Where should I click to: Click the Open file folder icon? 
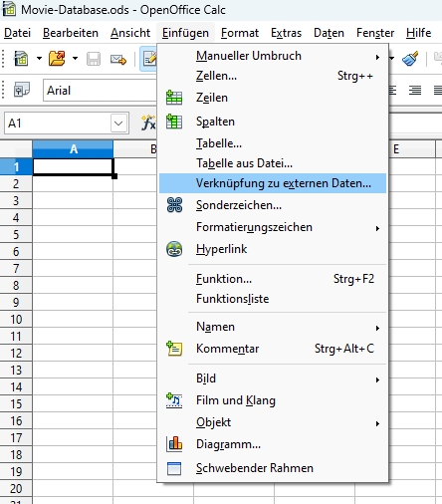pos(57,59)
